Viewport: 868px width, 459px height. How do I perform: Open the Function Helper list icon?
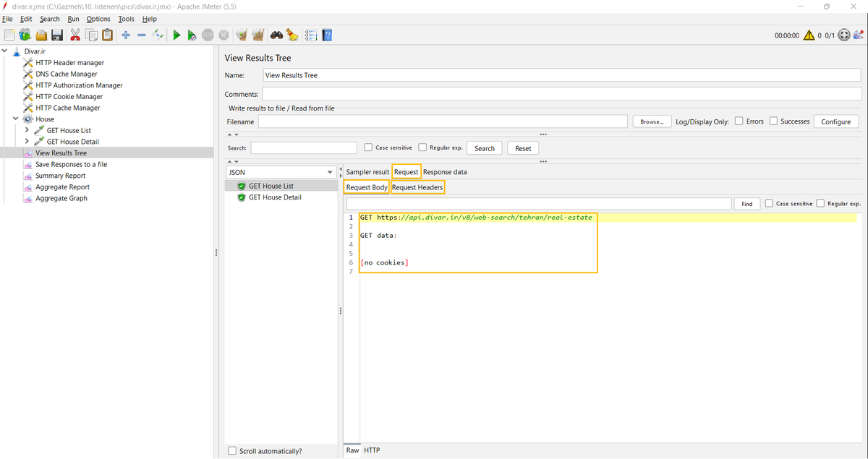coord(311,35)
